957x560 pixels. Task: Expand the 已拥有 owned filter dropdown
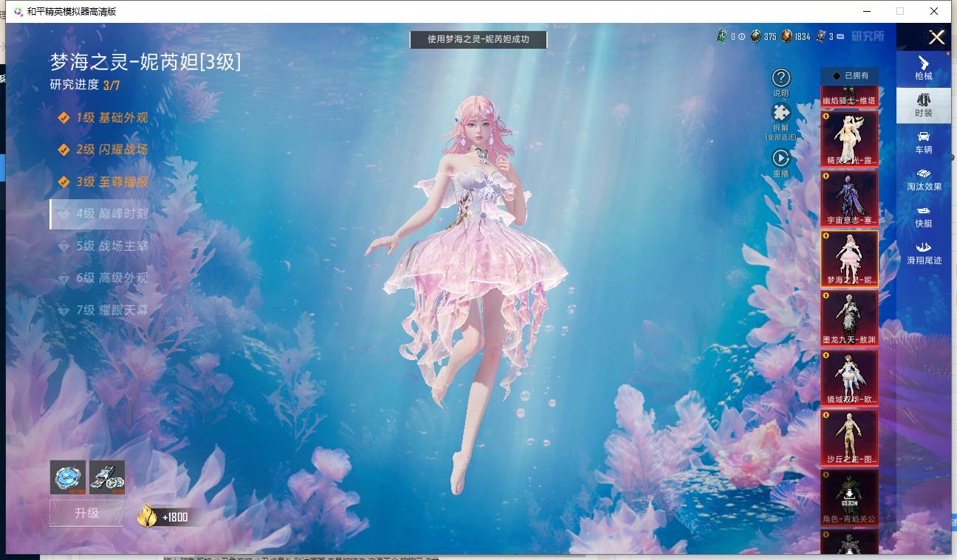(850, 75)
